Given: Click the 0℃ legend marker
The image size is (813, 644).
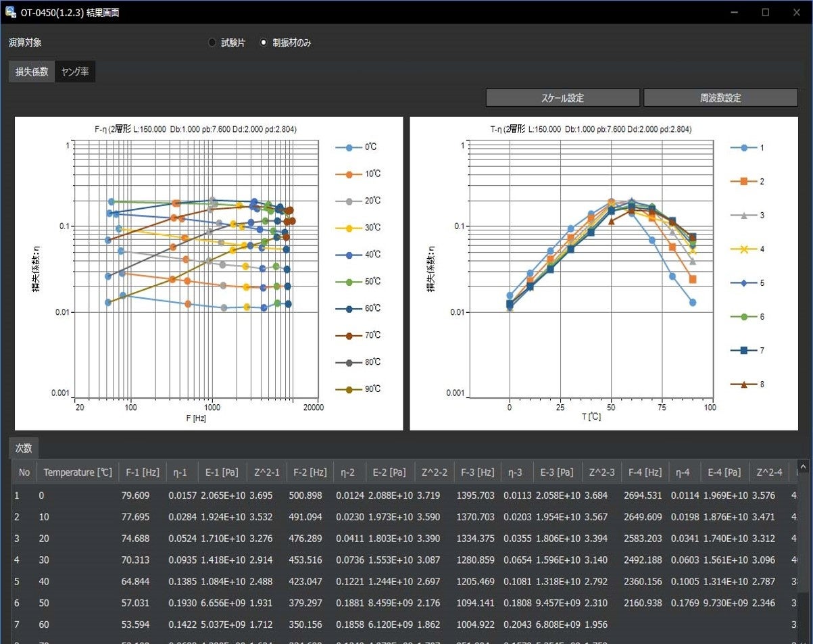Looking at the screenshot, I should tap(349, 147).
